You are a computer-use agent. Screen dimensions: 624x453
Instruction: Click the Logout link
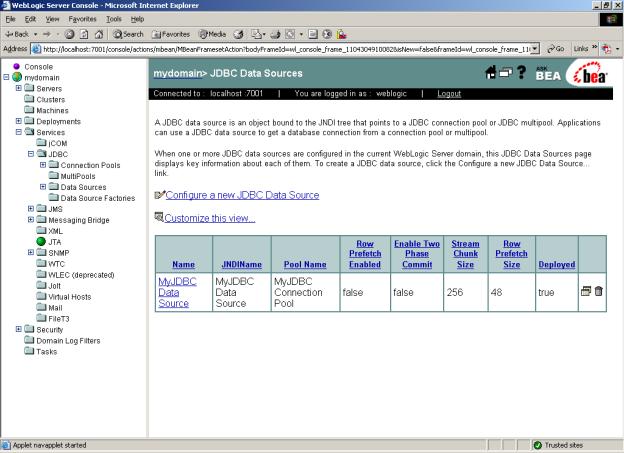449,94
